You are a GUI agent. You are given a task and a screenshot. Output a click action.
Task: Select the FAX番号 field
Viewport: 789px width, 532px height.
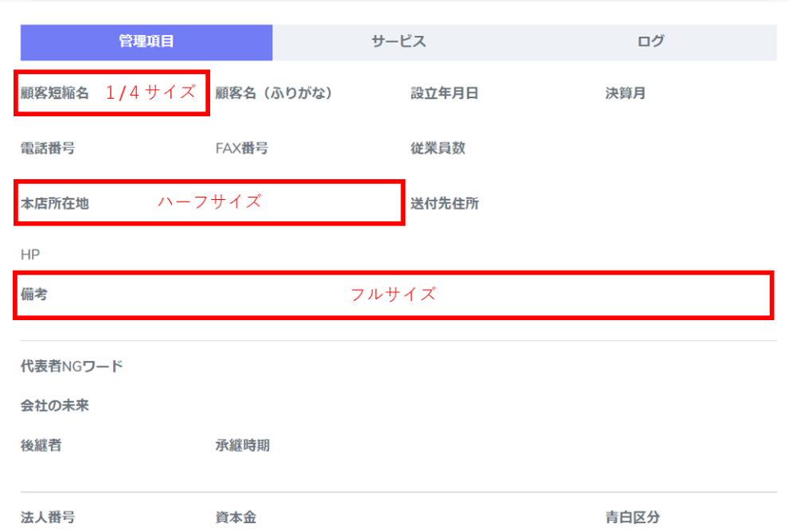(x=241, y=148)
